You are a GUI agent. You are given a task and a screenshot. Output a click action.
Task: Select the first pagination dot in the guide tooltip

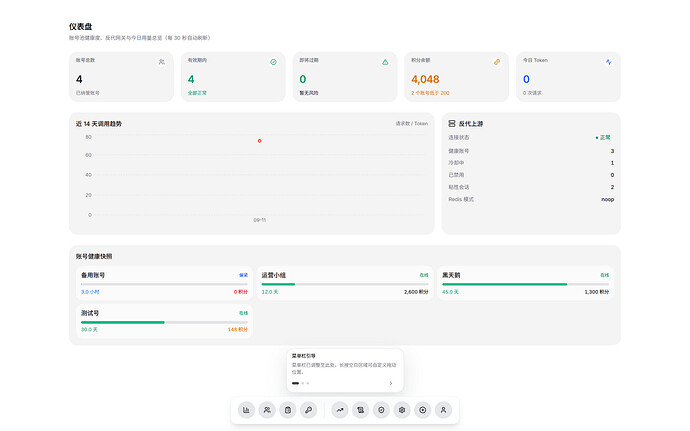295,383
